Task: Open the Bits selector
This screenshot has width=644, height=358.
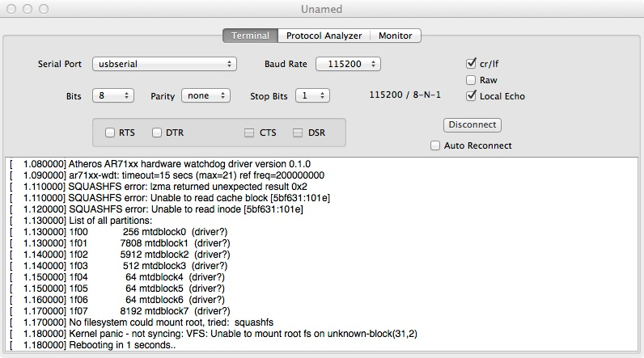Action: (112, 95)
